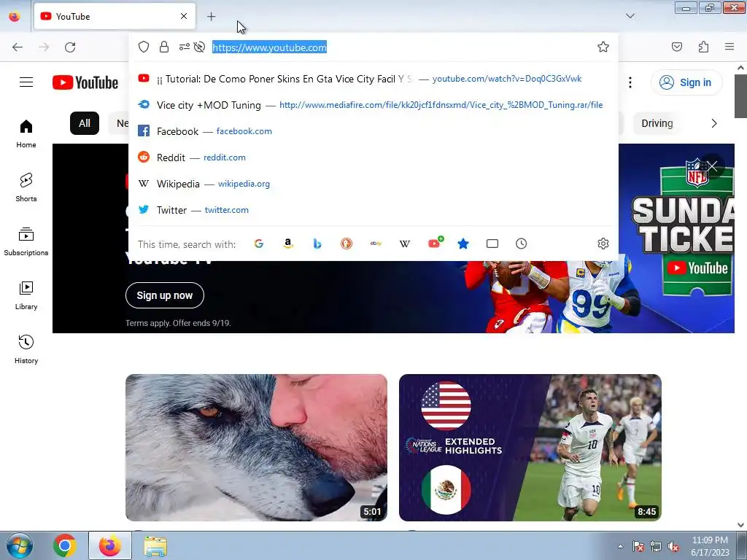Select the Driving filter chip
Image resolution: width=747 pixels, height=560 pixels.
(x=657, y=123)
